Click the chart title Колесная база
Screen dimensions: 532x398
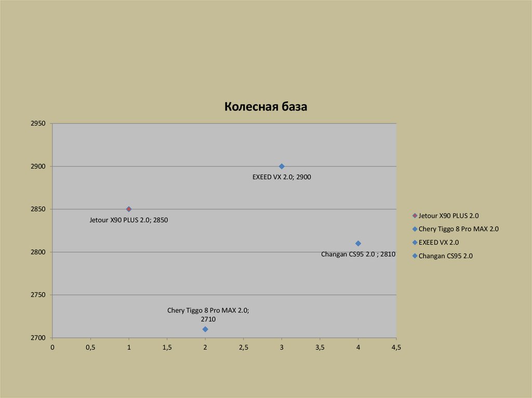(x=265, y=107)
